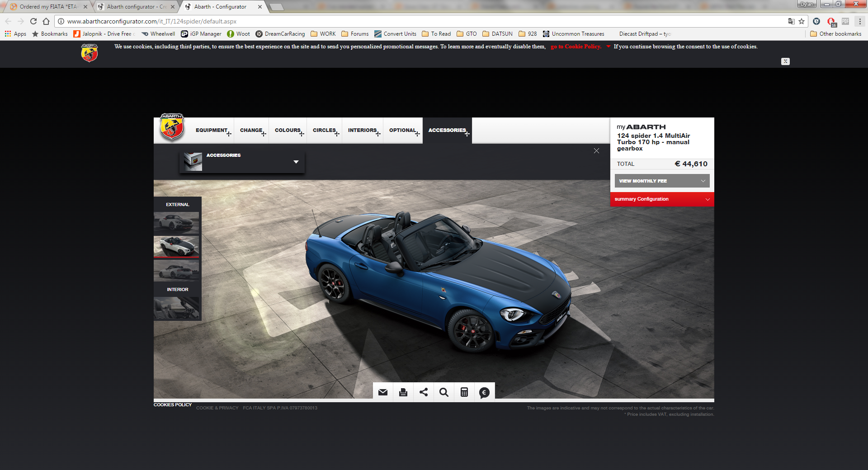Click the magnifier search icon
868x470 pixels.
click(x=444, y=392)
